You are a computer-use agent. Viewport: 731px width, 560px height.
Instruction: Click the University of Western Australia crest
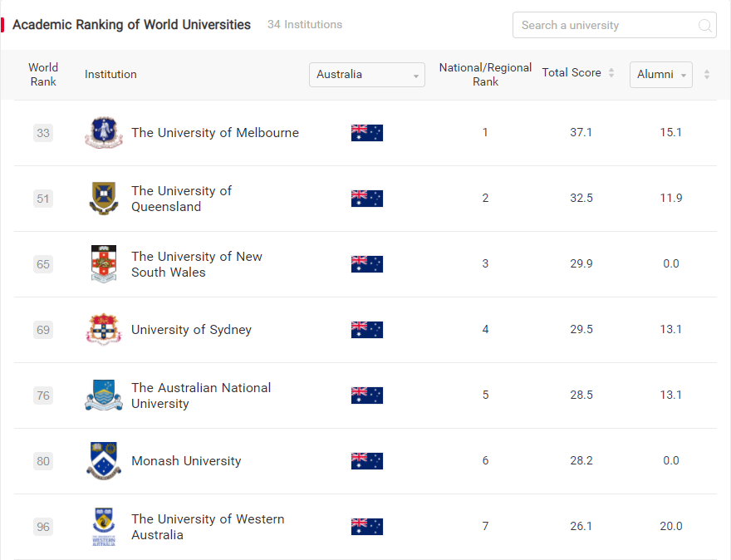(104, 527)
